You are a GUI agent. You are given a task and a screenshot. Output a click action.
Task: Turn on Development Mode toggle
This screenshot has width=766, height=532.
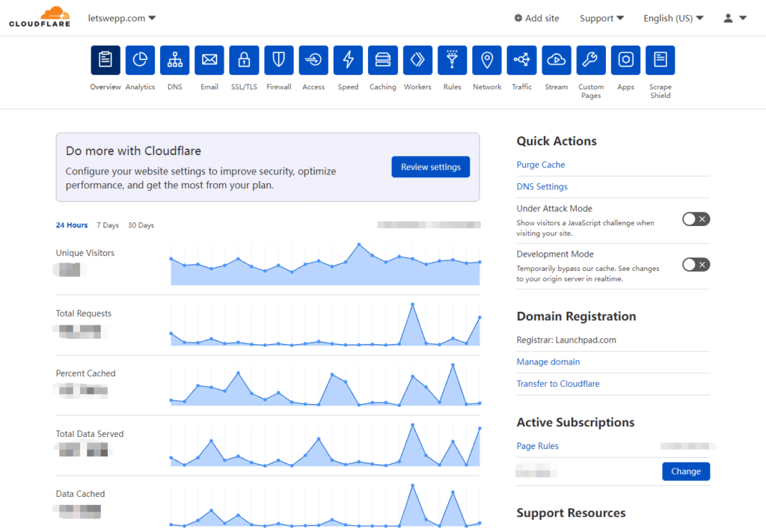tap(696, 265)
